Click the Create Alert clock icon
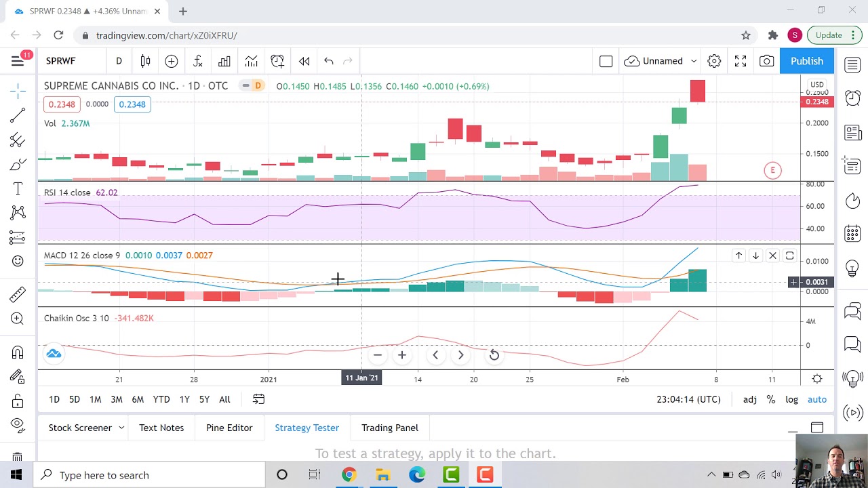Image resolution: width=868 pixels, height=488 pixels. pyautogui.click(x=277, y=61)
